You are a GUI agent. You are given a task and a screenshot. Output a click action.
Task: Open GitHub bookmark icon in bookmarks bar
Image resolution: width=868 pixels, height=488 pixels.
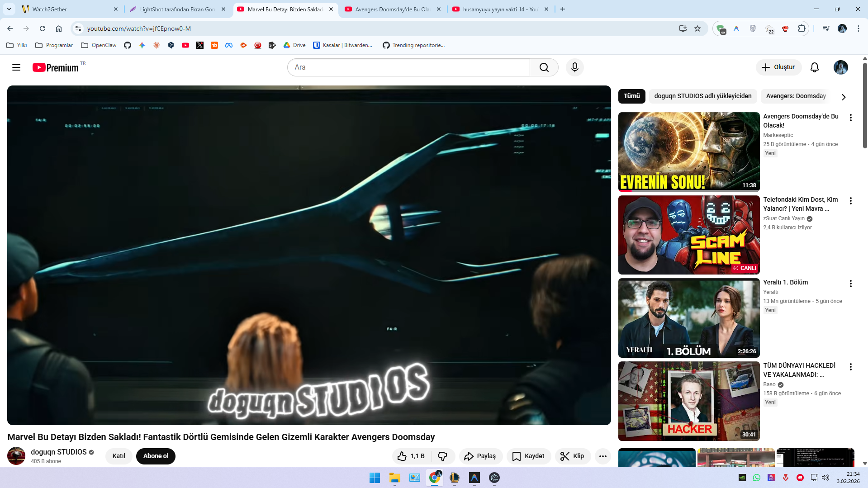click(128, 45)
